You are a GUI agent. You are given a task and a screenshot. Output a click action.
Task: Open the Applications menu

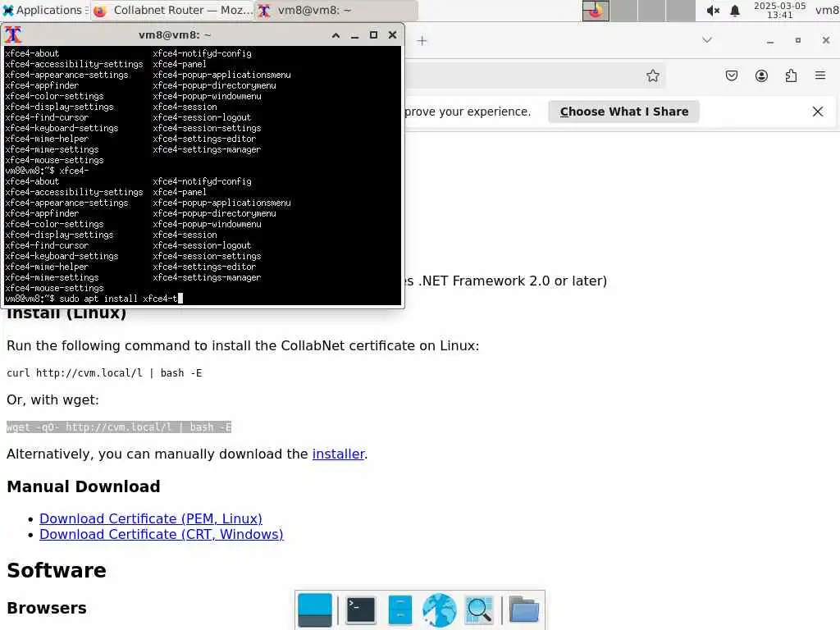(44, 10)
